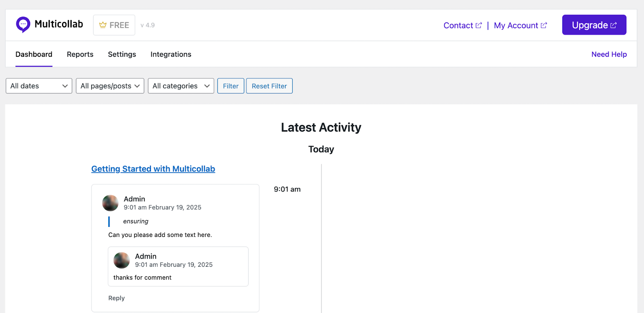Image resolution: width=644 pixels, height=313 pixels.
Task: Click the Need Help link
Action: click(609, 54)
